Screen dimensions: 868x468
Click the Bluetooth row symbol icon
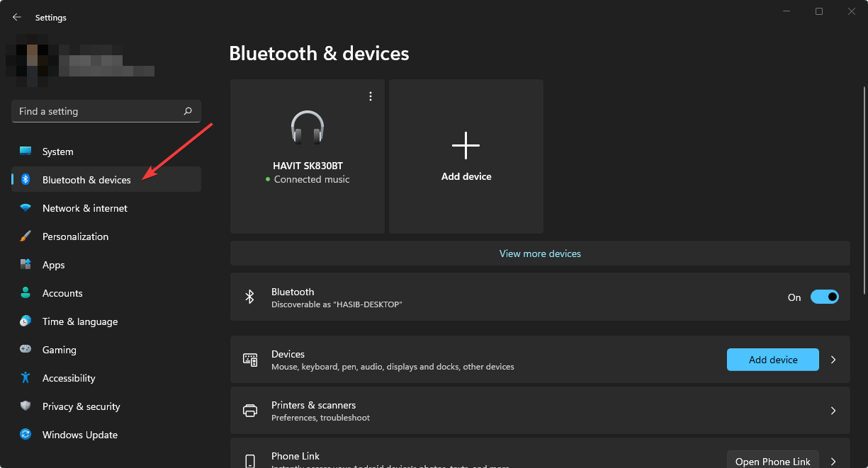[x=249, y=297]
